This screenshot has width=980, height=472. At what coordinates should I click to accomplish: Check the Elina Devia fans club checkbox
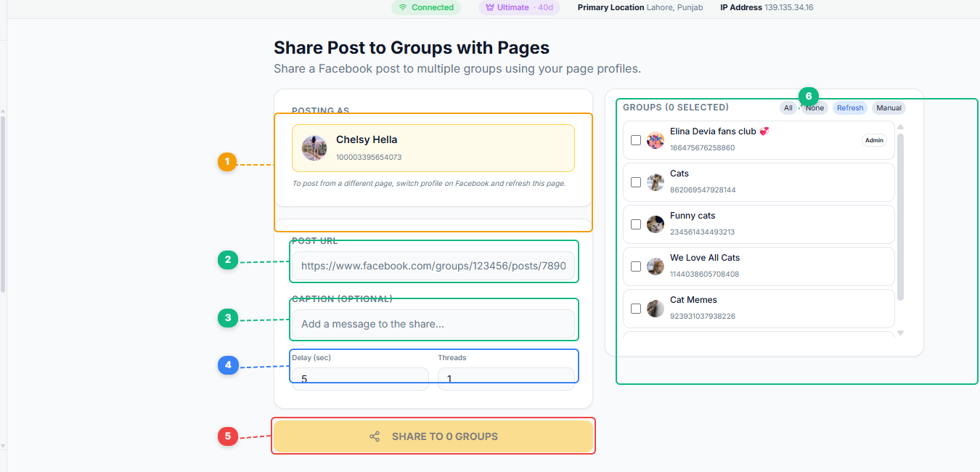[x=636, y=140]
